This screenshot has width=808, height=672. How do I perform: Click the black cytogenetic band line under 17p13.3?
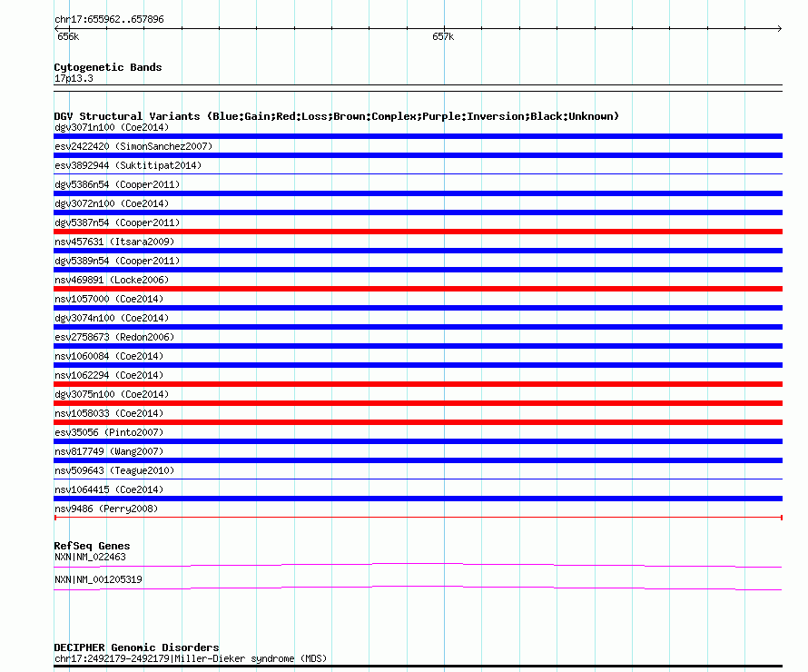coord(418,88)
